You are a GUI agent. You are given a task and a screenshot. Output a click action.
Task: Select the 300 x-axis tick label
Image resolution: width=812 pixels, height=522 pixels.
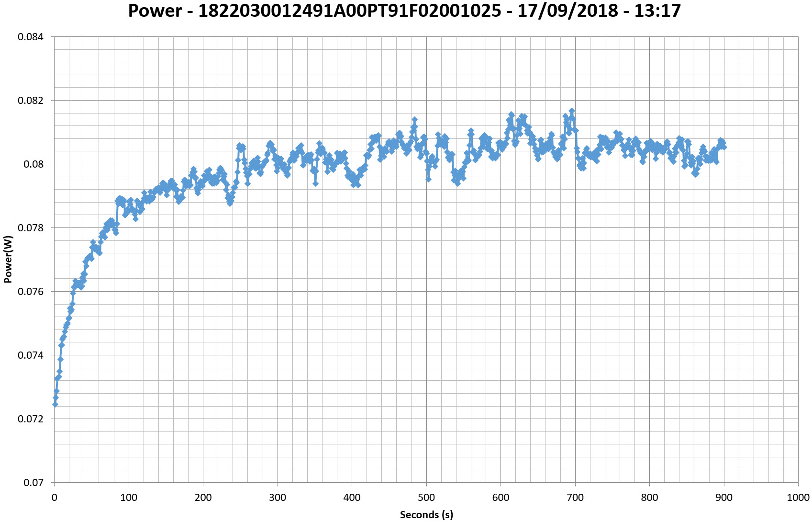point(278,498)
